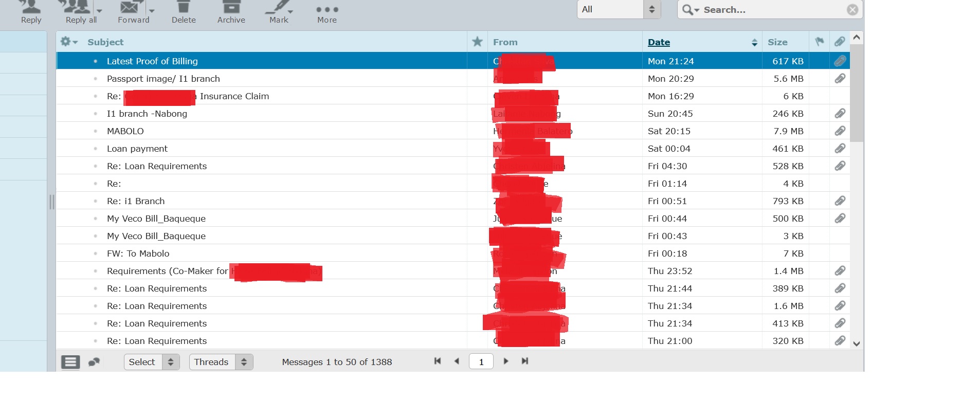Click attachment icon of the 1.6 MB message
This screenshot has width=980, height=399.
click(840, 305)
